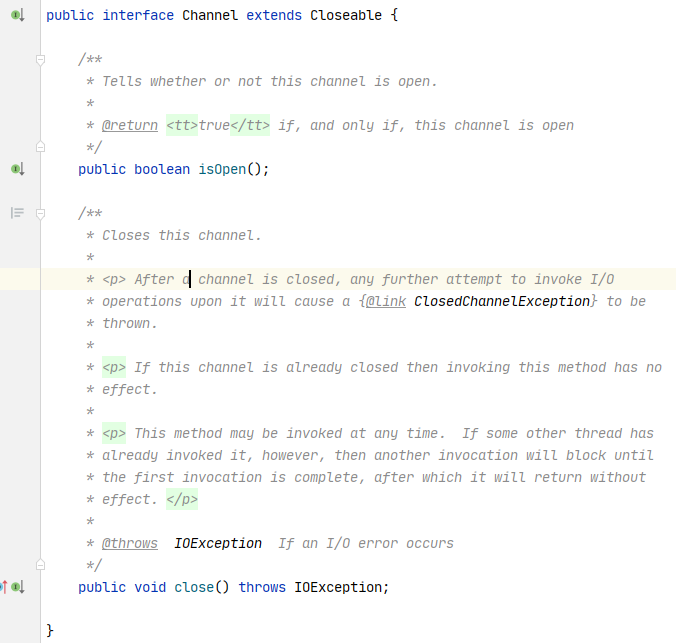The image size is (676, 643).
Task: Click the underlined @return Javadoc tag
Action: tap(130, 125)
